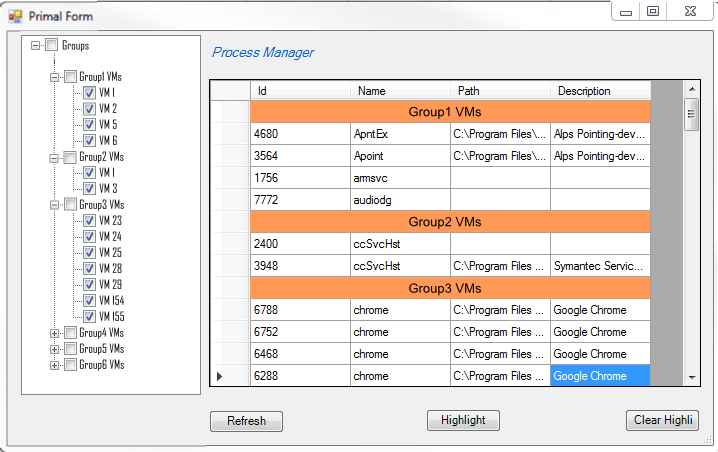Sort by the Id column header

[x=300, y=91]
